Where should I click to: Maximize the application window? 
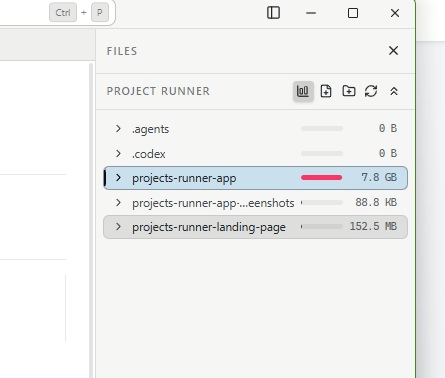coord(353,13)
